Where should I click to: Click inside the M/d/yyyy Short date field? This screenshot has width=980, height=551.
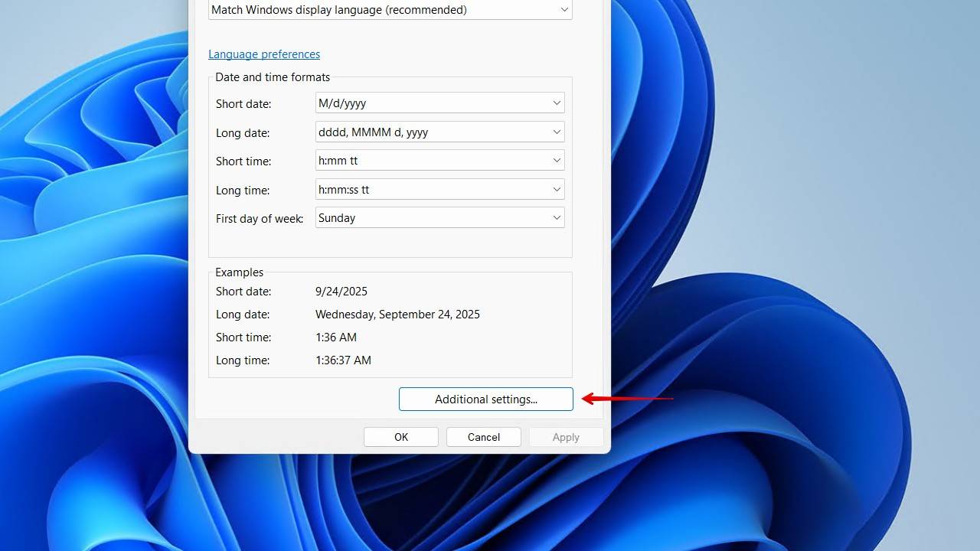[x=383, y=102]
